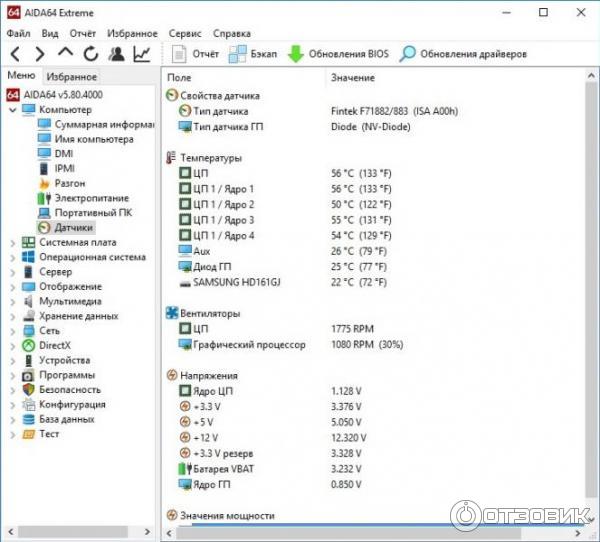The height and width of the screenshot is (542, 600).
Task: Click the SAMSUNG HD161GJ drive icon
Action: (x=185, y=283)
